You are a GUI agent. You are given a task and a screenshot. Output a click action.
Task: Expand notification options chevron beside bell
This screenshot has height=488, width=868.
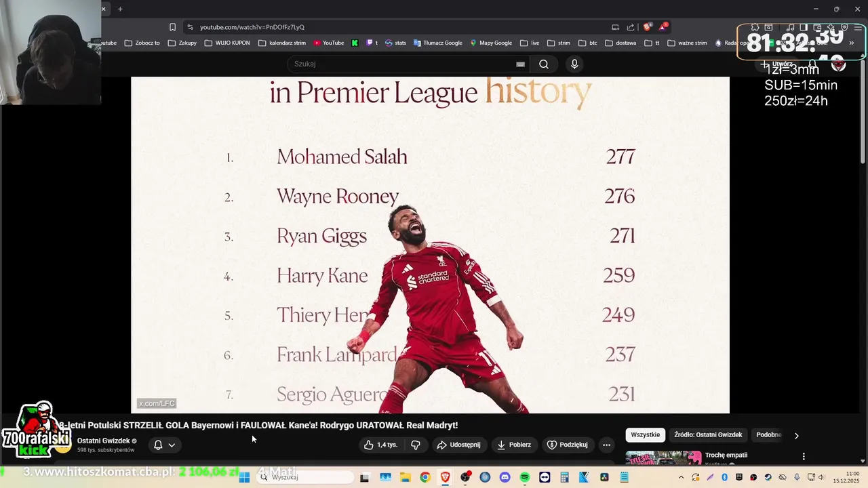(x=172, y=445)
